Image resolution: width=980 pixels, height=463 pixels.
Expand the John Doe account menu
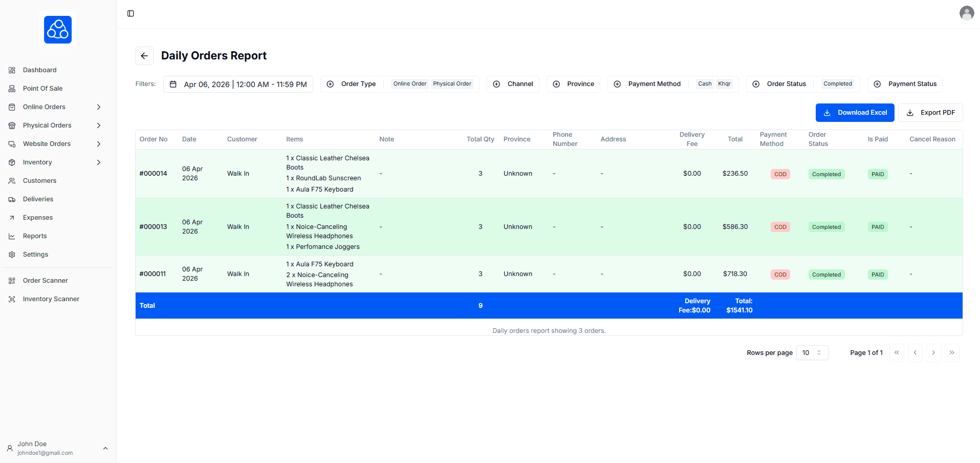point(58,448)
